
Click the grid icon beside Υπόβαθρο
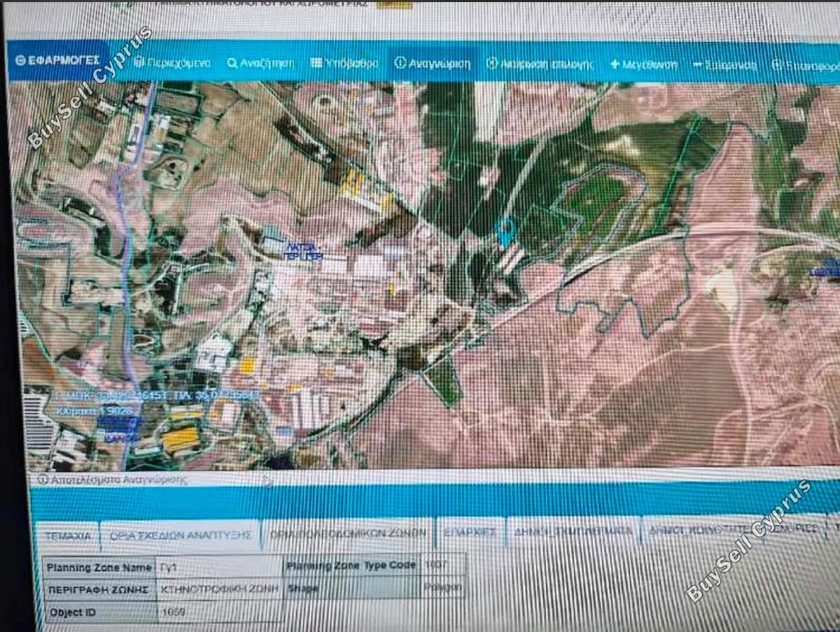tap(316, 63)
